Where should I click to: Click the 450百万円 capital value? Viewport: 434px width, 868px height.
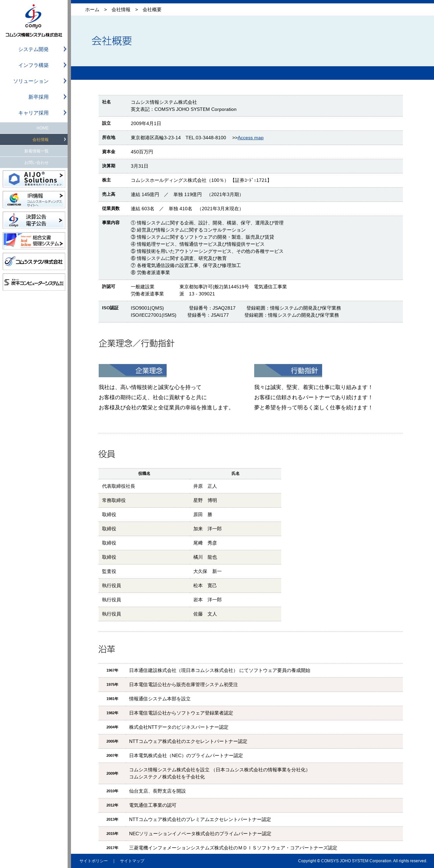click(x=142, y=152)
